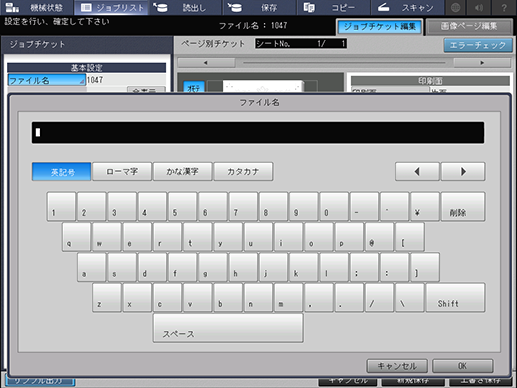Confirm file name with OK
Screen dimensions: 517x388
tap(463, 366)
